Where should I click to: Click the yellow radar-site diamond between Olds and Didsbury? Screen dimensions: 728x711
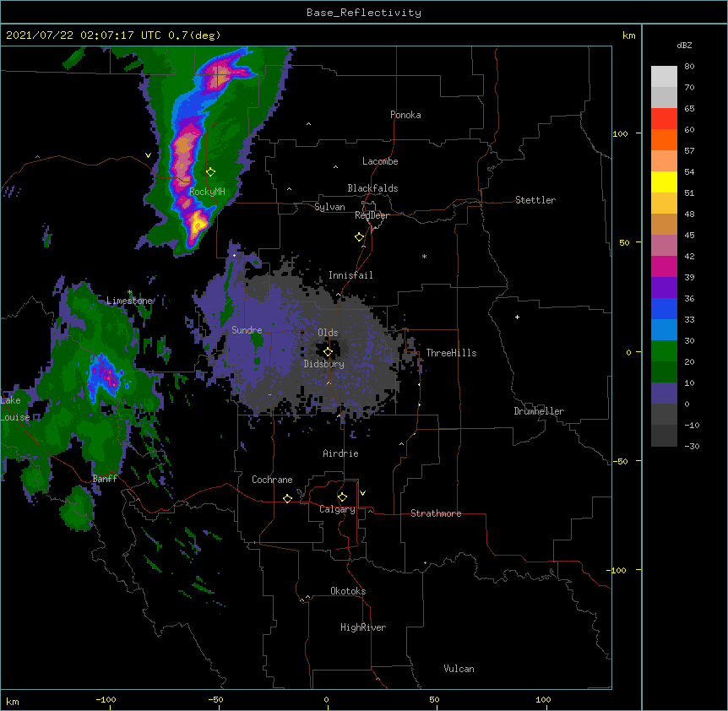328,352
